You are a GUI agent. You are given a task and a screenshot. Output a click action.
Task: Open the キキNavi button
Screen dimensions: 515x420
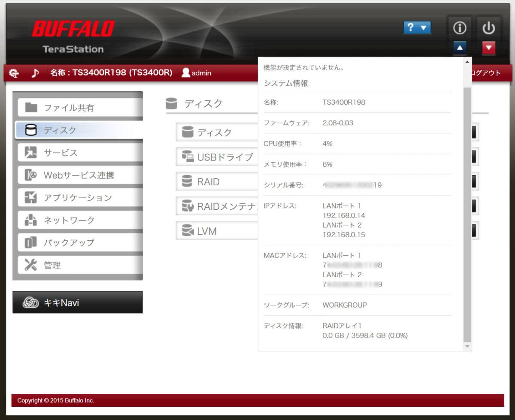[78, 302]
